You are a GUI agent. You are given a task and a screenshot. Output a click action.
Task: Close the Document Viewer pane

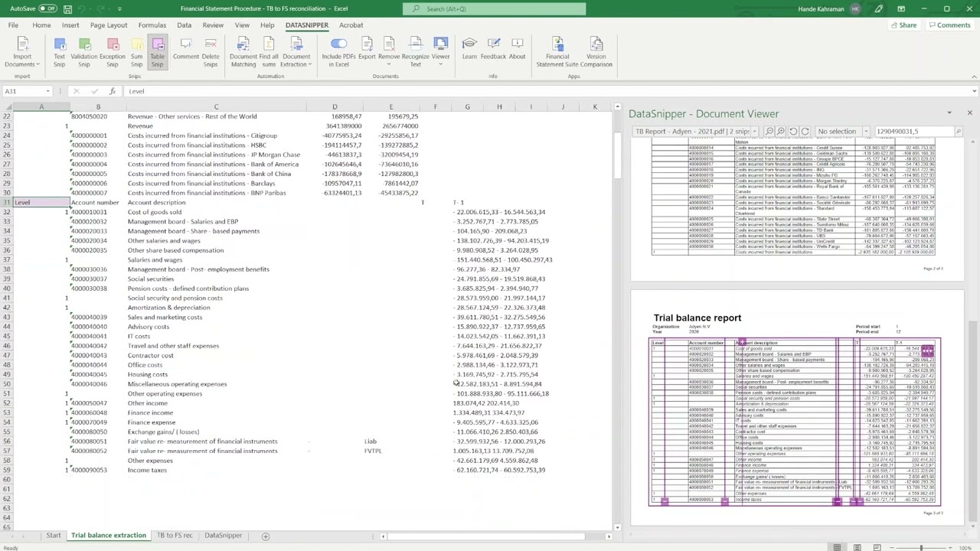point(969,113)
